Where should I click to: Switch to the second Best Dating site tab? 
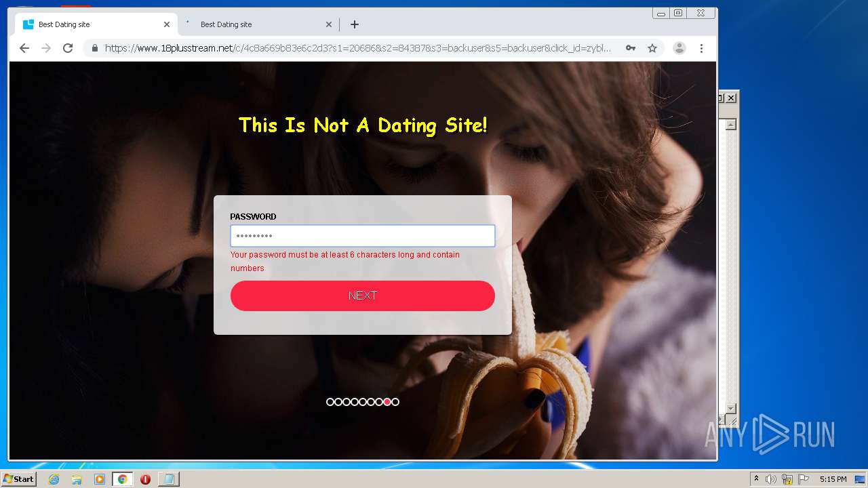(x=258, y=24)
